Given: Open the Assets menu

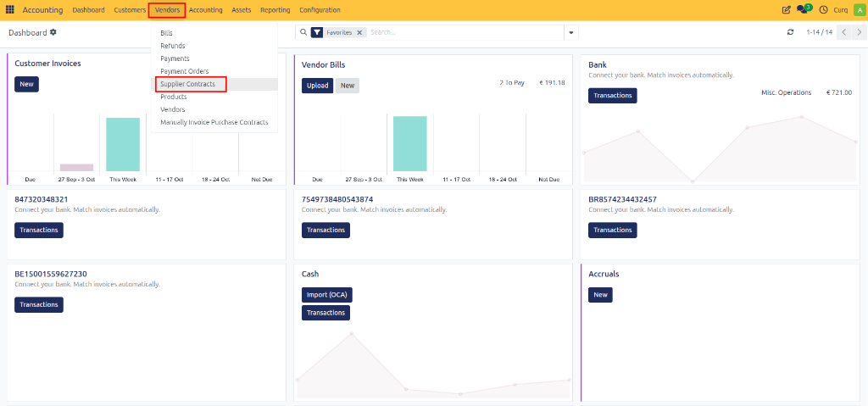Looking at the screenshot, I should (x=242, y=10).
